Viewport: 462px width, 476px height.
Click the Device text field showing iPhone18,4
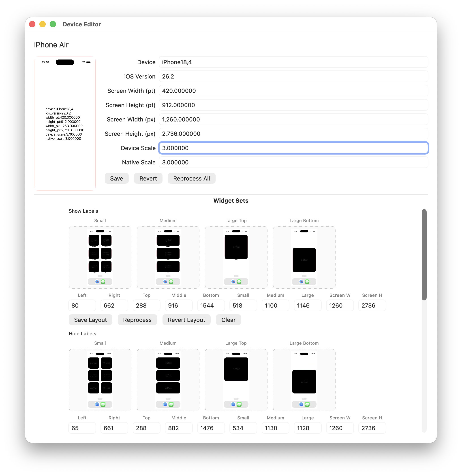coord(293,62)
